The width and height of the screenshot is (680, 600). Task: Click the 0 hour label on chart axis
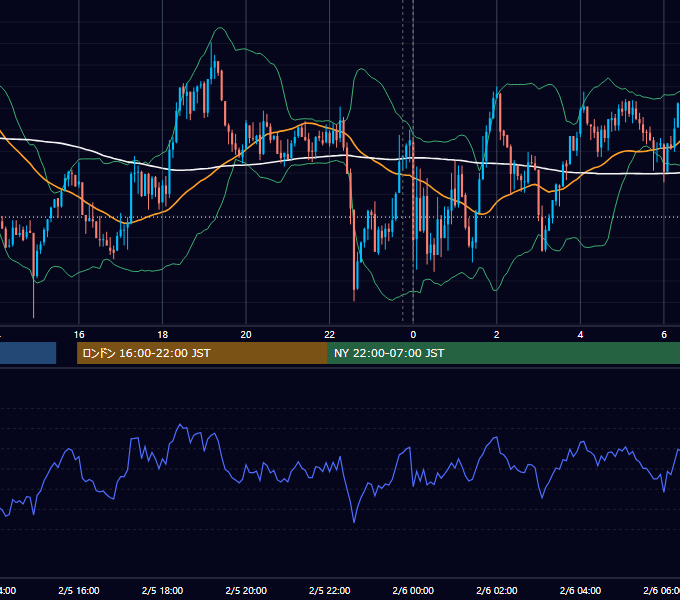coord(413,335)
